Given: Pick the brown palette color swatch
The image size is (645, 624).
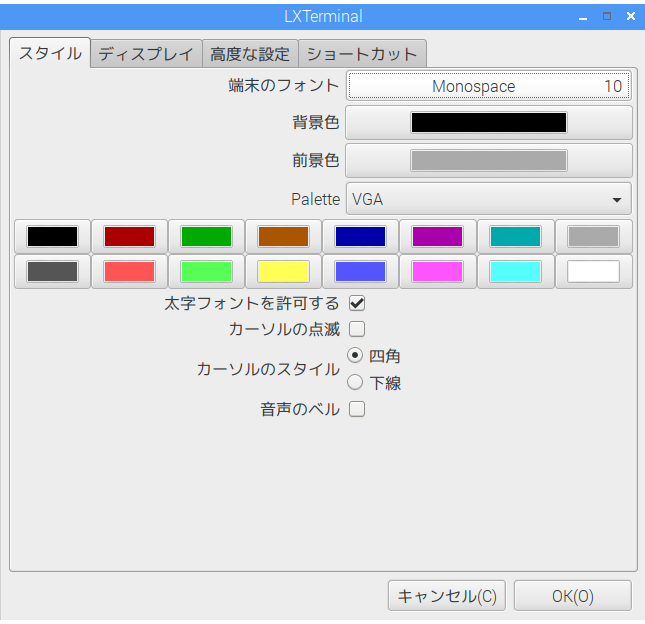Looking at the screenshot, I should pos(283,237).
